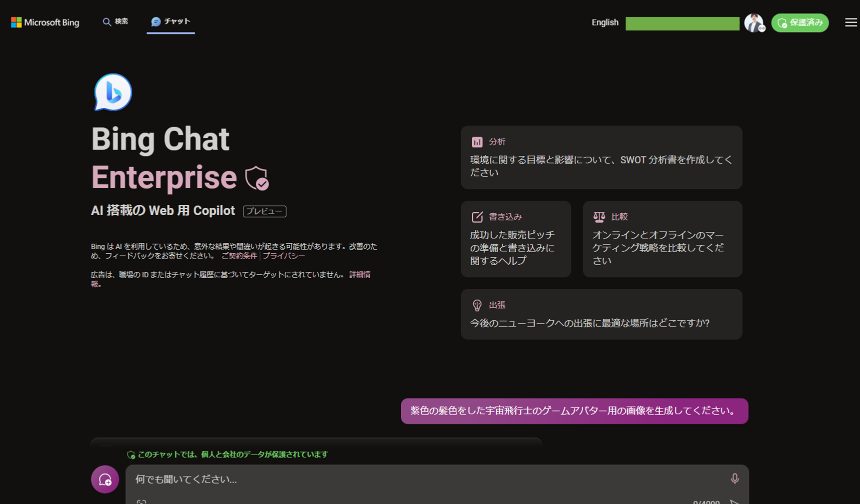Click the shield icon beside Enterprise
The image size is (860, 504).
pos(257,178)
